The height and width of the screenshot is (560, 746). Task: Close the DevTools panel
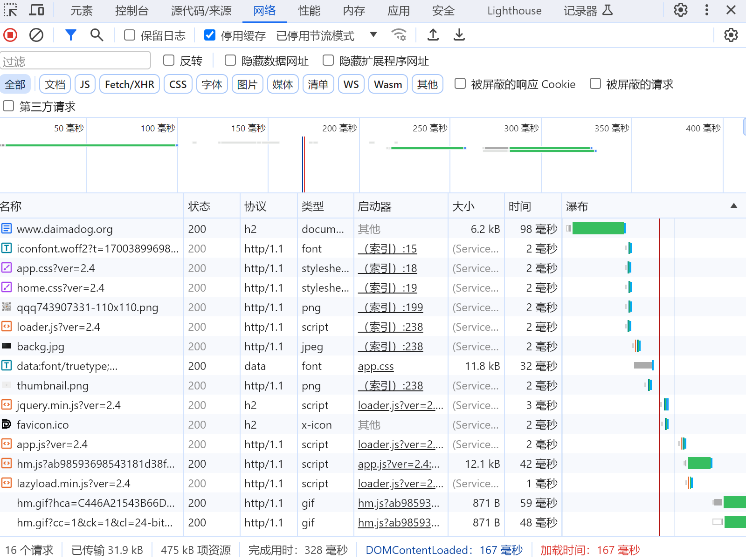(731, 10)
